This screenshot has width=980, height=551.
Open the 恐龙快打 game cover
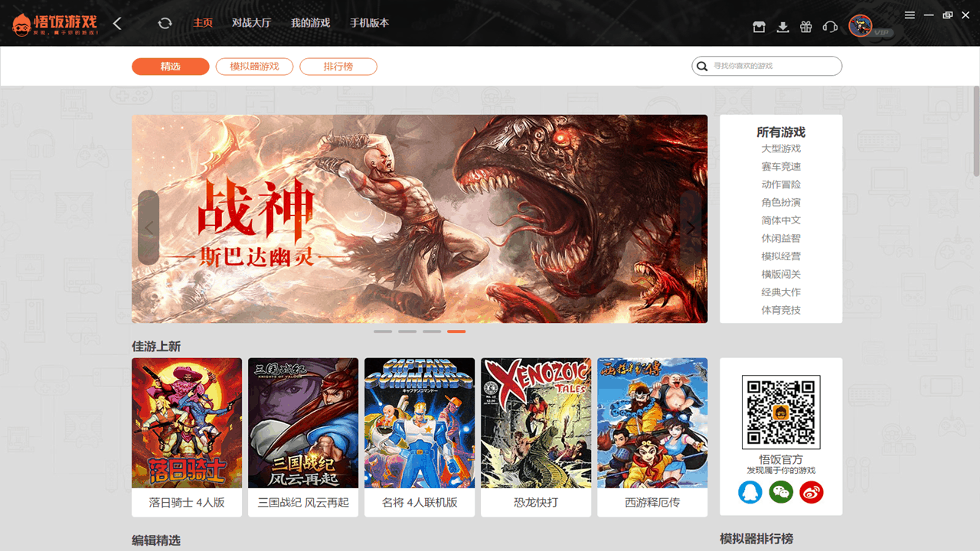536,423
